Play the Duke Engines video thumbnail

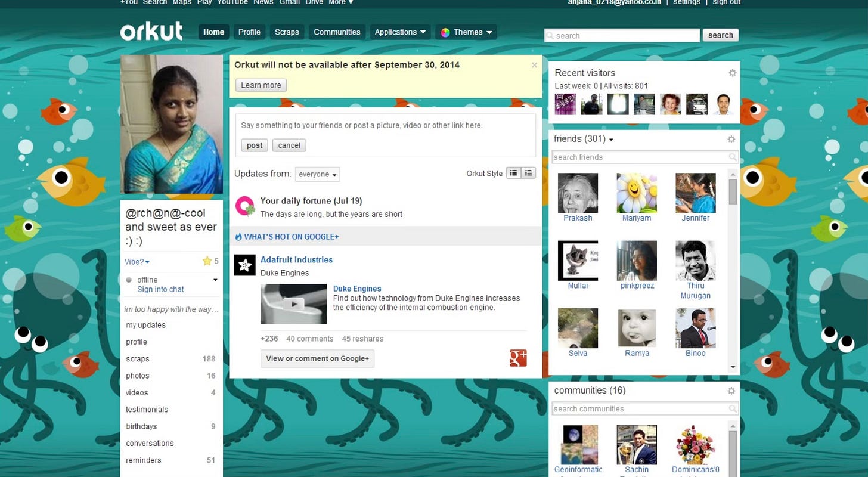(294, 303)
